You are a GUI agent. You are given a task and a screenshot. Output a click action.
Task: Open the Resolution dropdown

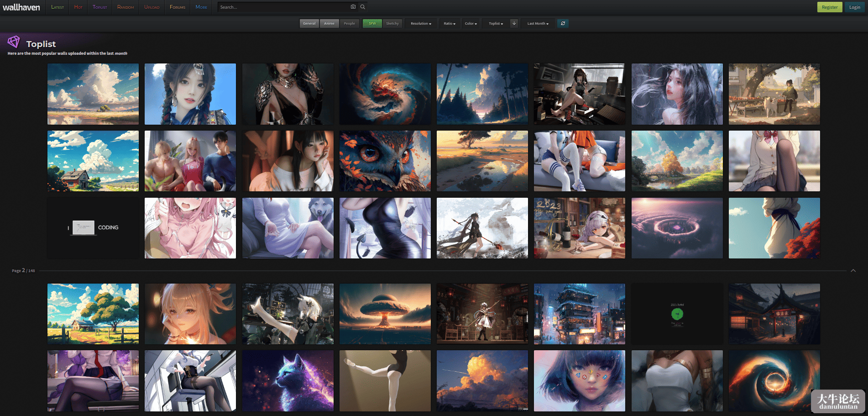pyautogui.click(x=421, y=23)
